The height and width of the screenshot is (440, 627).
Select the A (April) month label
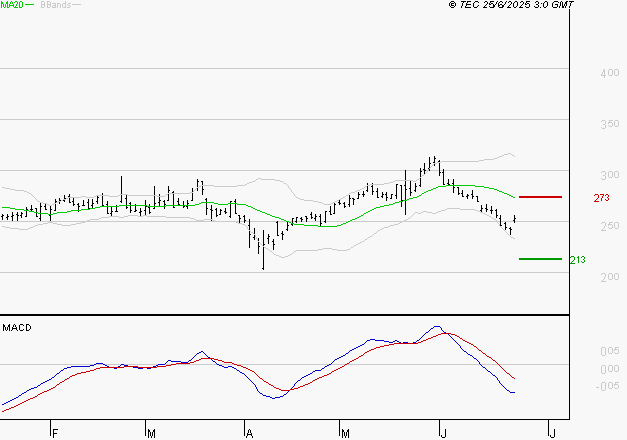coord(248,433)
